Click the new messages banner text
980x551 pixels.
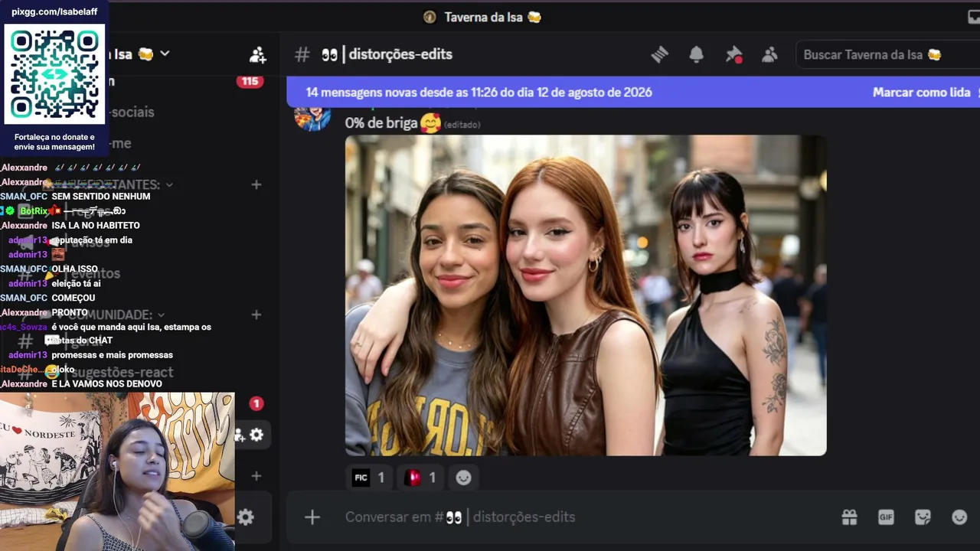pos(479,92)
